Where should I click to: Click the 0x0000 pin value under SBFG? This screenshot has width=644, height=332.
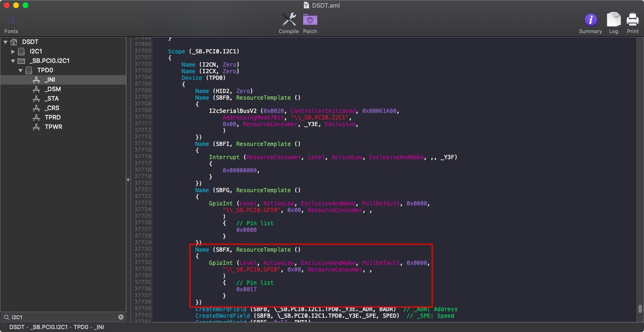click(x=247, y=230)
